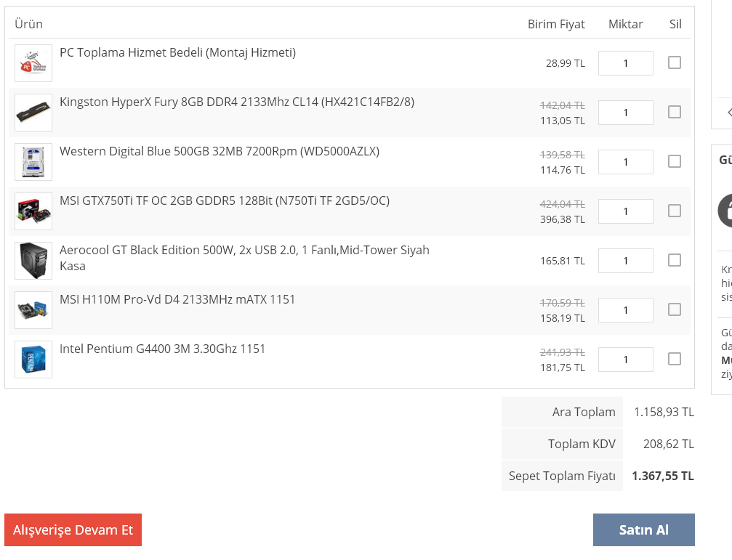This screenshot has width=732, height=560.
Task: Click the Toplam KDV value 208,62 TL
Action: [669, 444]
